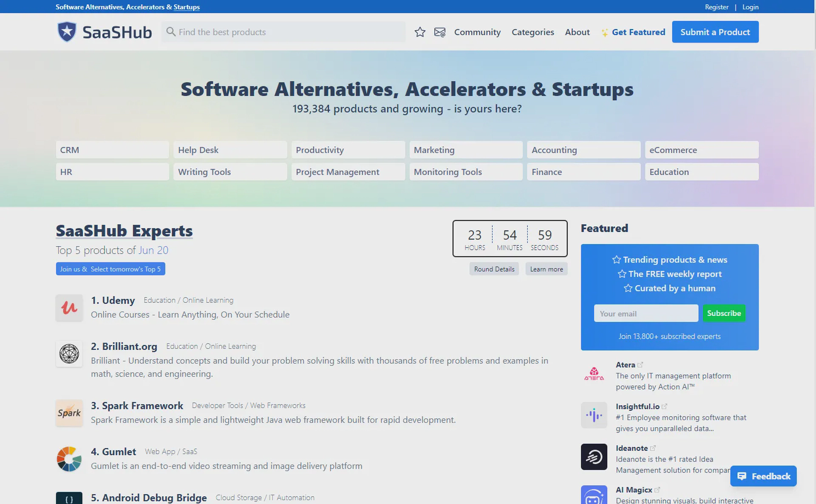Click the Atera logo in Featured

click(x=594, y=374)
